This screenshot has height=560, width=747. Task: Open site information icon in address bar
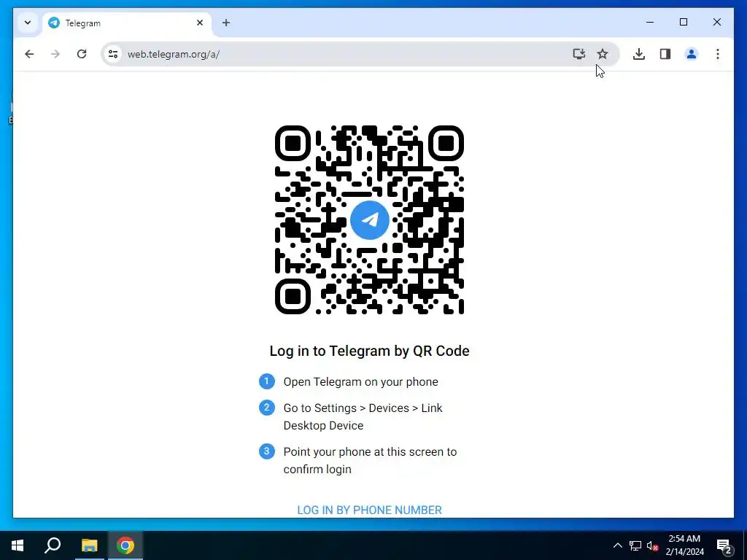click(113, 54)
